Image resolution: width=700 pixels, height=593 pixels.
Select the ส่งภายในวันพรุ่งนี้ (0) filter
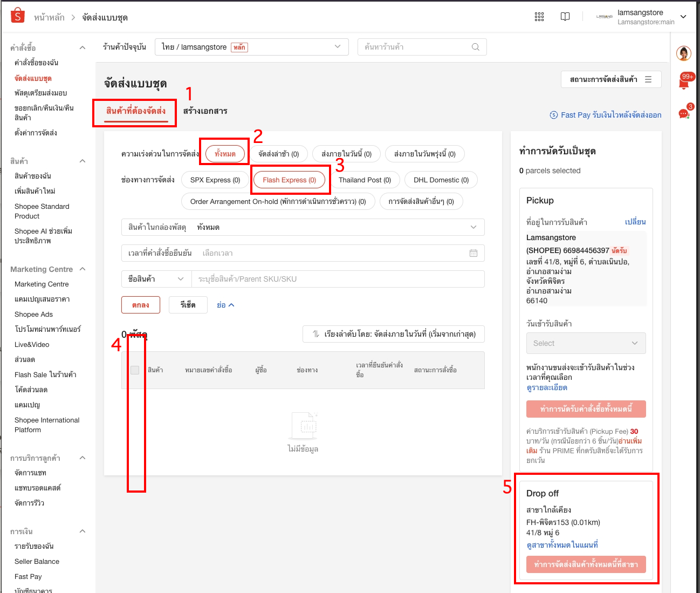[425, 154]
